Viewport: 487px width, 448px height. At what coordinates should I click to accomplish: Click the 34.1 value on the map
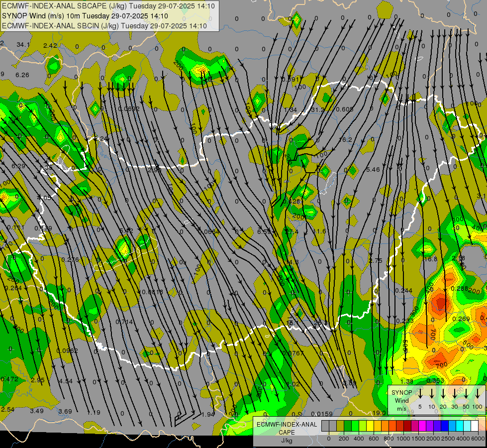(x=23, y=45)
